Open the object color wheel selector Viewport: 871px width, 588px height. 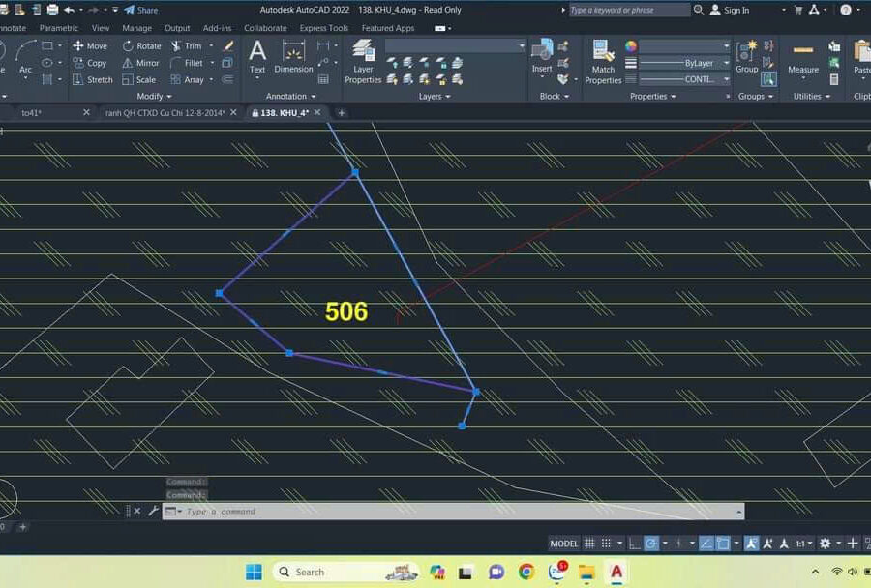pyautogui.click(x=631, y=46)
